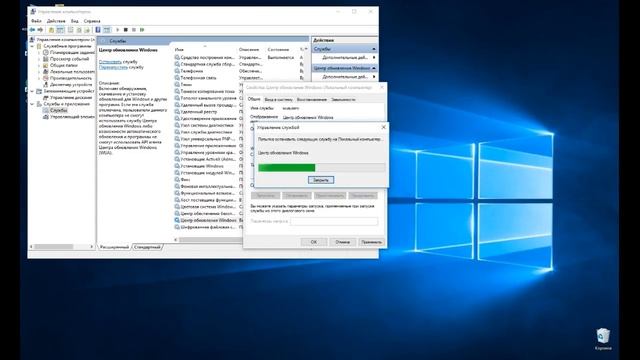Open first Дополнительные действия submenu arrow

click(x=374, y=58)
